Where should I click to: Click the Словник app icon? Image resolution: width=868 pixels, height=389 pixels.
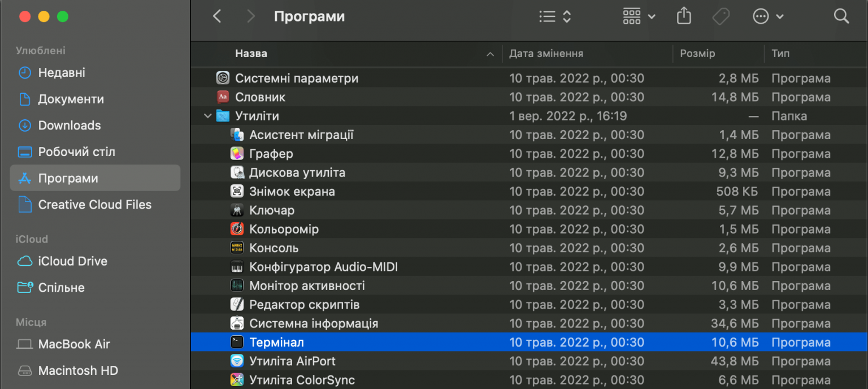(x=223, y=97)
